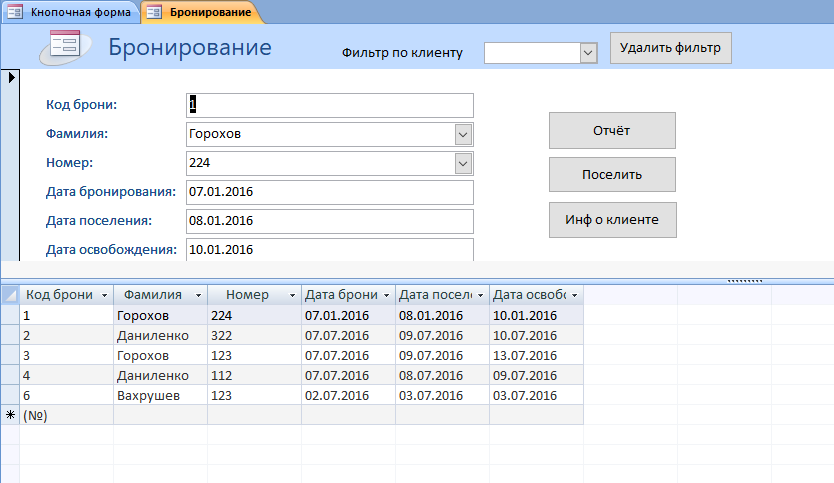Screen dimensions: 834x483
Task: Click the Вахрушев cell
Action: (161, 395)
